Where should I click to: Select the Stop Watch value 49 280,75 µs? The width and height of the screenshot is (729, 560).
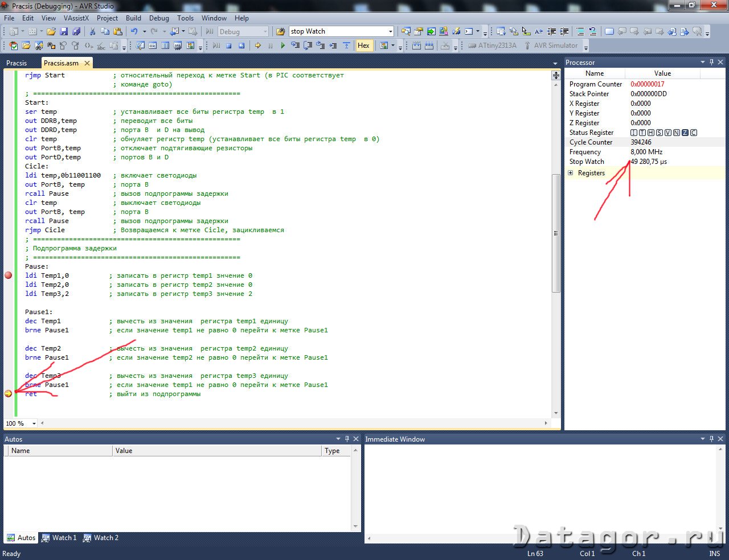[649, 162]
